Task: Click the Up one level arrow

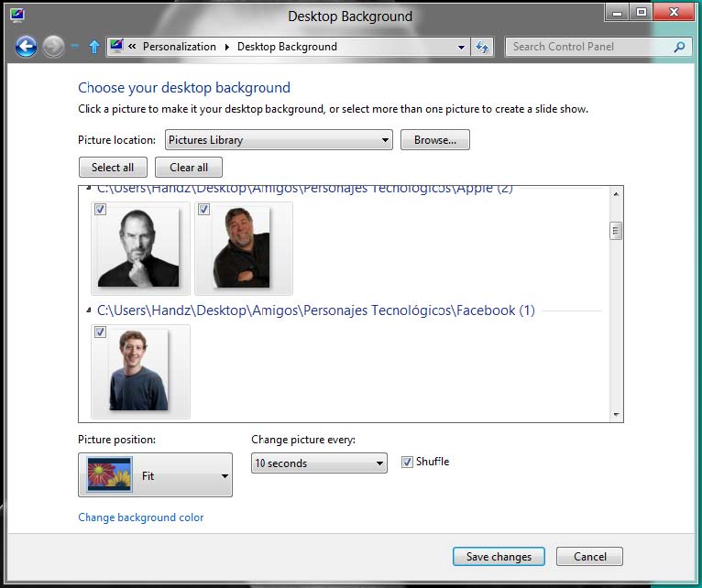Action: (x=93, y=47)
